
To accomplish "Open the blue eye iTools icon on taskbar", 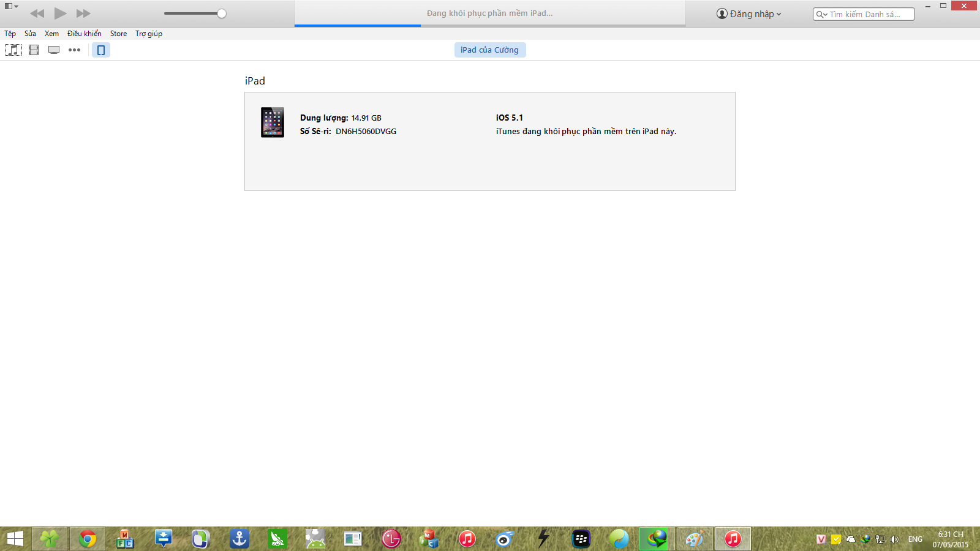I will pyautogui.click(x=505, y=539).
